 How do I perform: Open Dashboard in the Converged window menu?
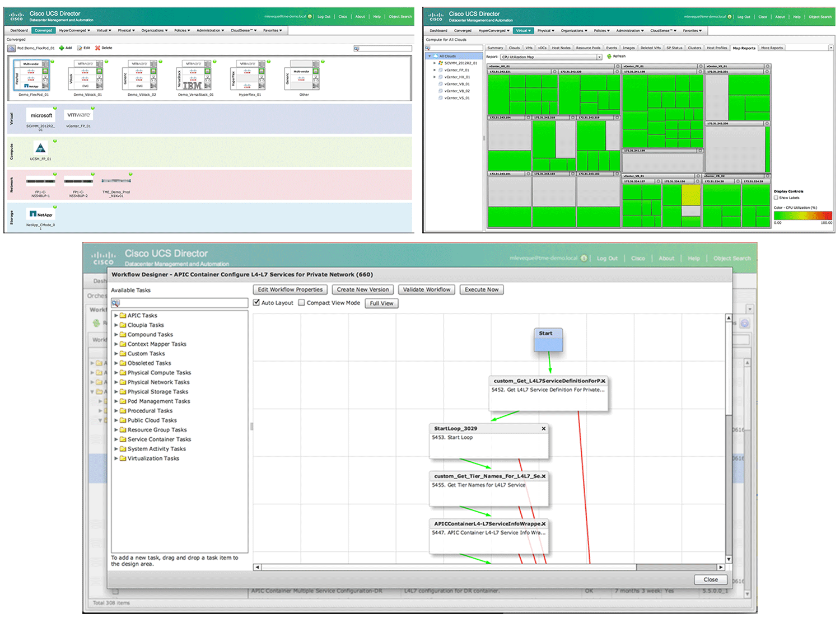click(19, 30)
